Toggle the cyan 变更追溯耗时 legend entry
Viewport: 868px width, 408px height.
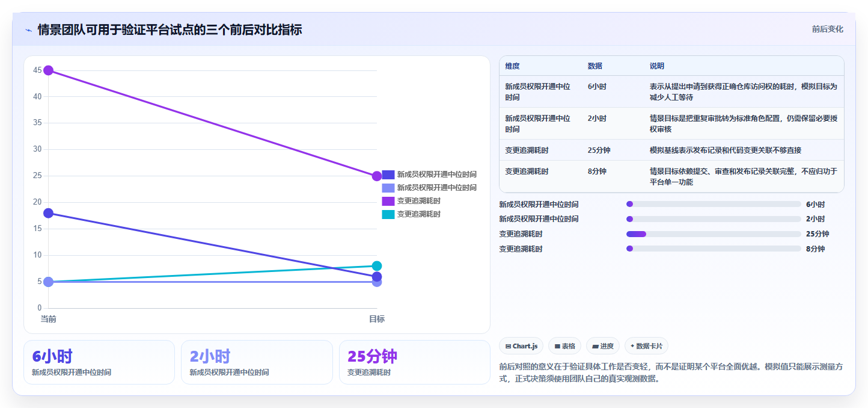(411, 214)
